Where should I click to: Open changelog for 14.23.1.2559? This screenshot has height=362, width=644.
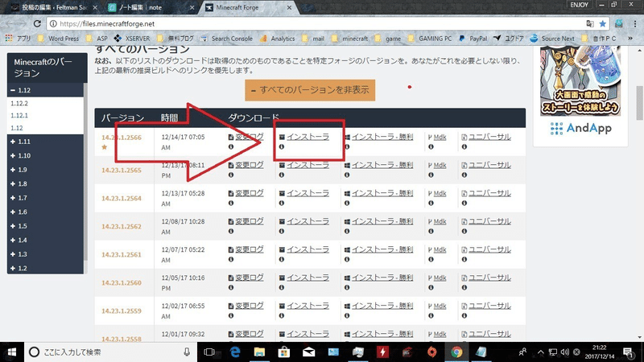pos(250,306)
